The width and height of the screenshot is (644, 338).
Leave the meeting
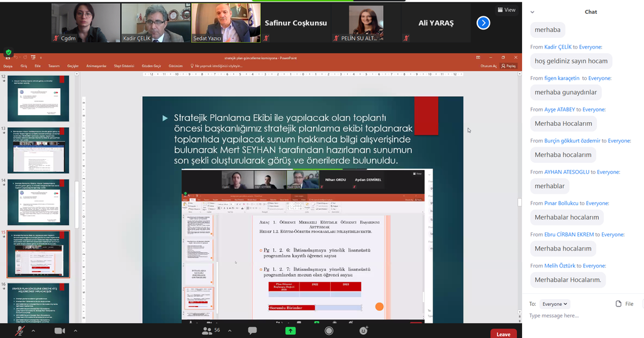pos(503,334)
